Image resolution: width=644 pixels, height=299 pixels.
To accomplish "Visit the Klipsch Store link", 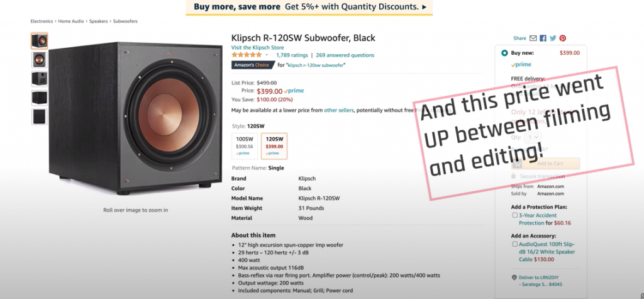I will (x=257, y=47).
